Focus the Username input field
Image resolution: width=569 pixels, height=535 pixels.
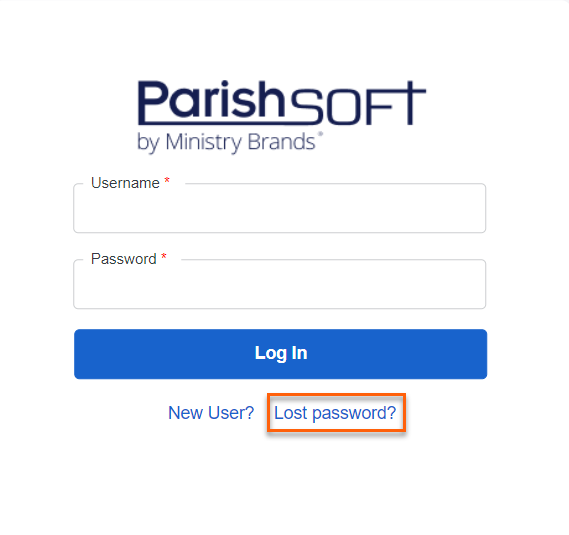pyautogui.click(x=279, y=208)
